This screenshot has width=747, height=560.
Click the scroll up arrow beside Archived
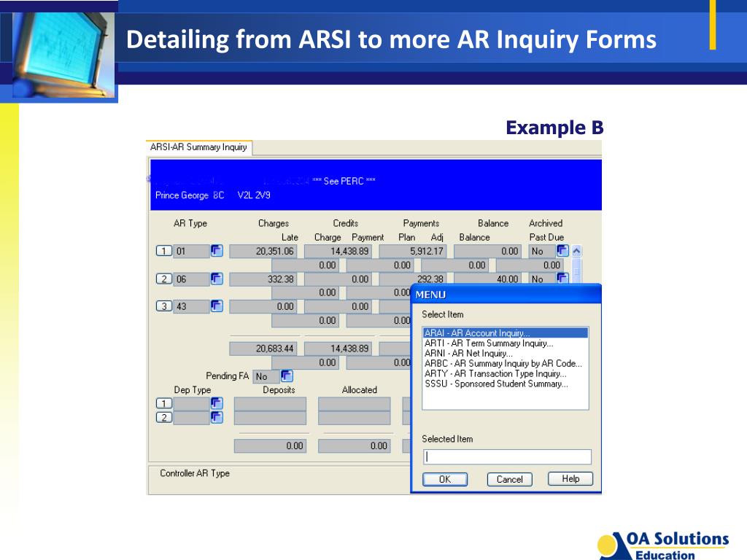point(576,251)
